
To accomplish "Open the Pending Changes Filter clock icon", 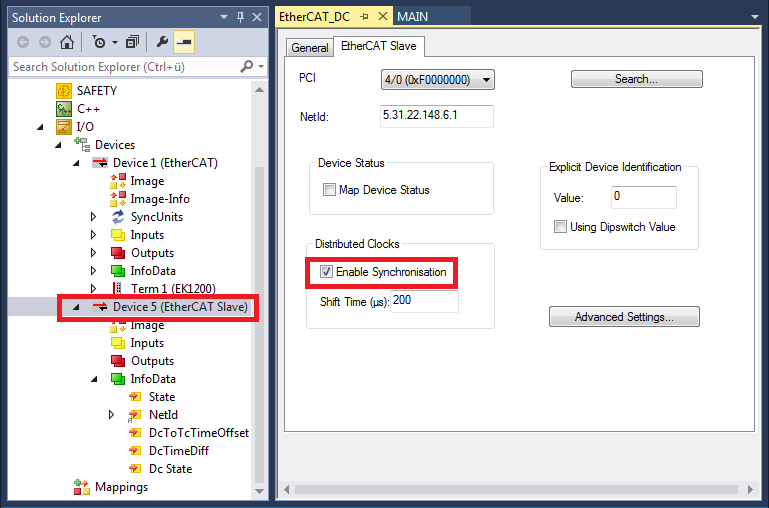I will pos(99,42).
